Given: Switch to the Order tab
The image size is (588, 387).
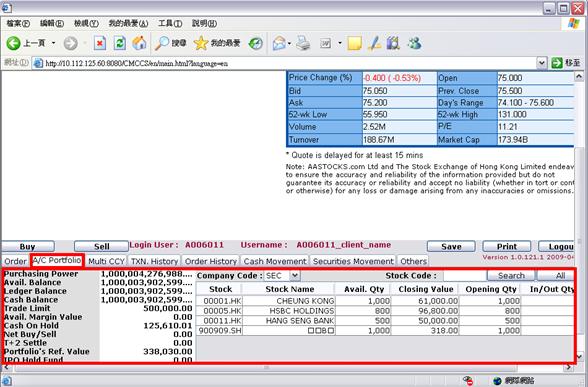Looking at the screenshot, I should (15, 261).
